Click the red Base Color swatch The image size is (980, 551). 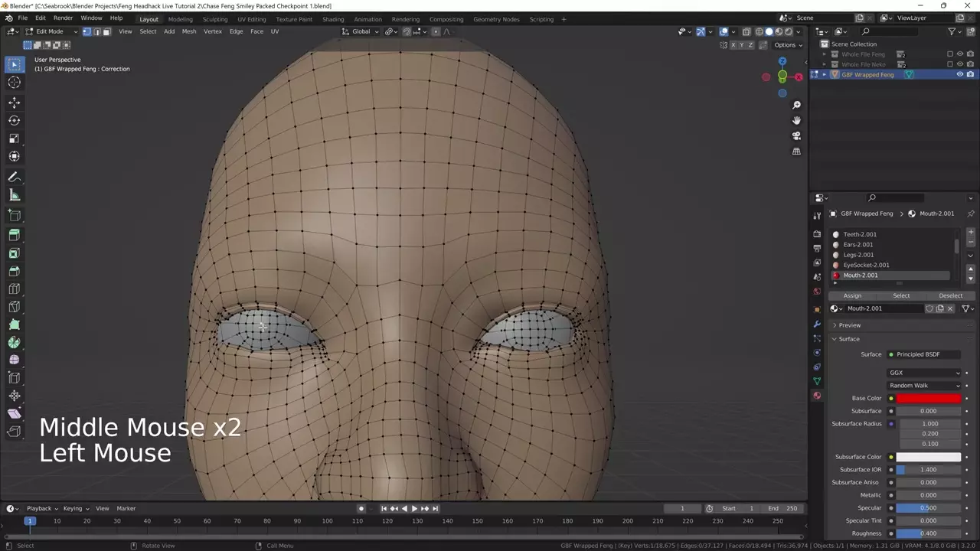pyautogui.click(x=928, y=398)
